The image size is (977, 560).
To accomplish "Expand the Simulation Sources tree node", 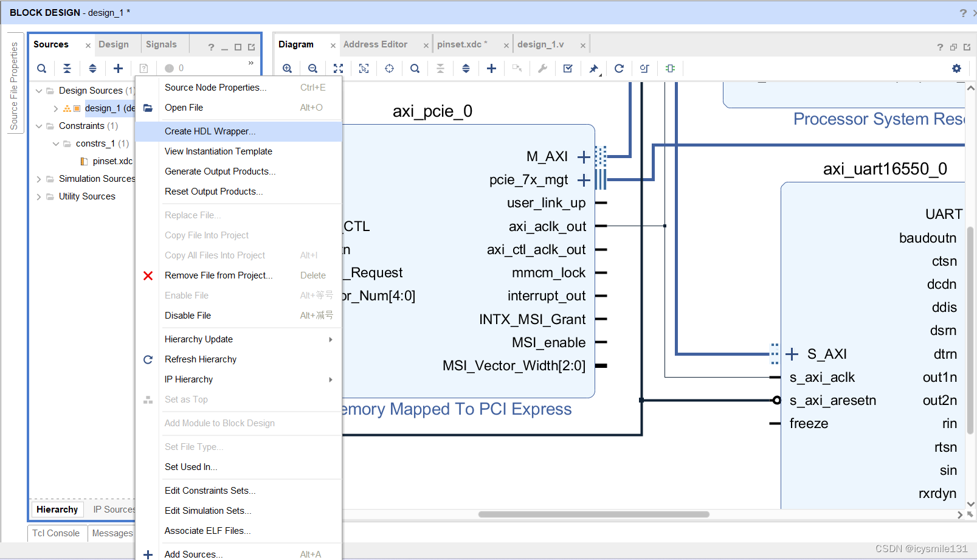I will 38,178.
